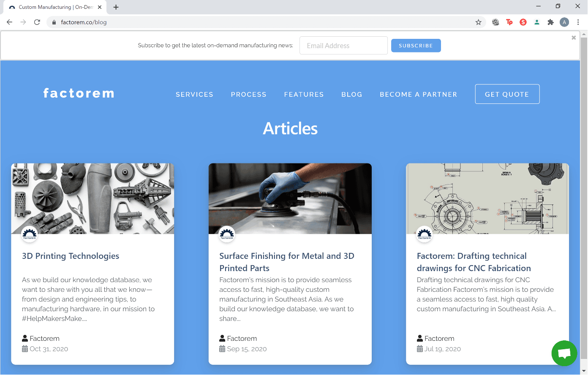Screen dimensions: 588x375
Task: Click the Drafting technical drawings excerpt text
Action: click(x=486, y=294)
